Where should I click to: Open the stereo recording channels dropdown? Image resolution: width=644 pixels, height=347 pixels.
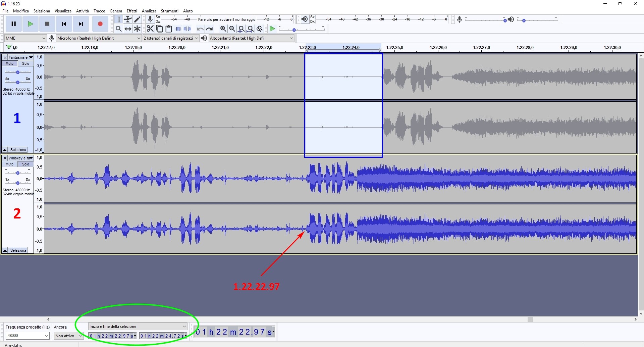[171, 38]
